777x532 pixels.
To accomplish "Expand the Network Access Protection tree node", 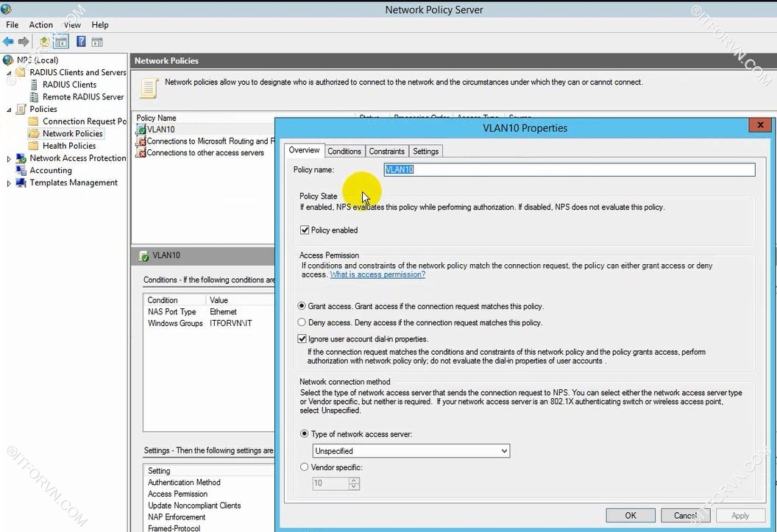I will pyautogui.click(x=9, y=159).
